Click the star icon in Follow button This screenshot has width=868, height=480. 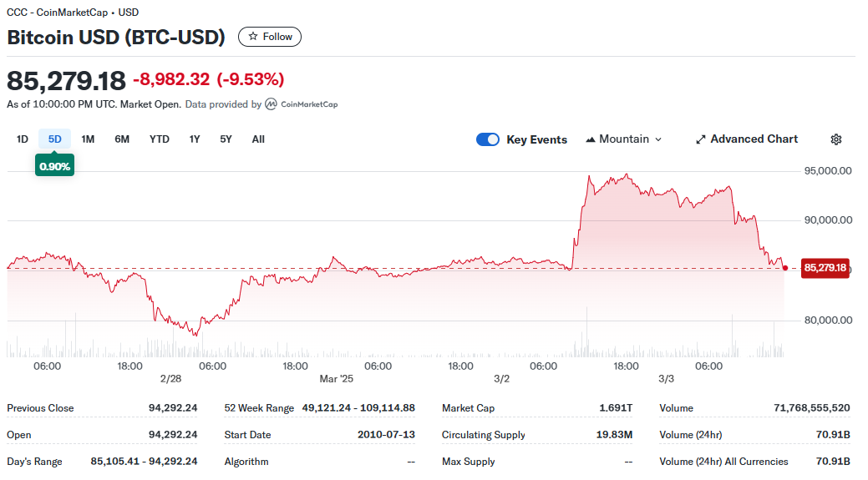point(253,37)
